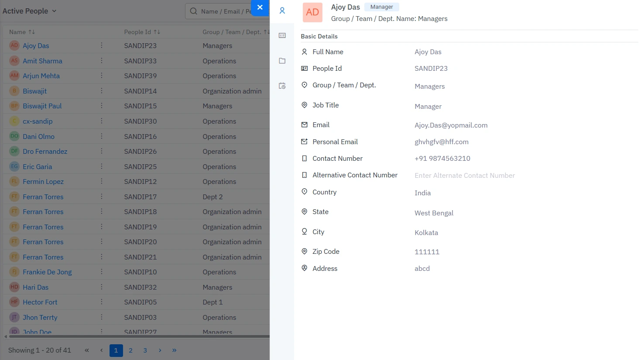Jump to last page with double arrow

175,350
